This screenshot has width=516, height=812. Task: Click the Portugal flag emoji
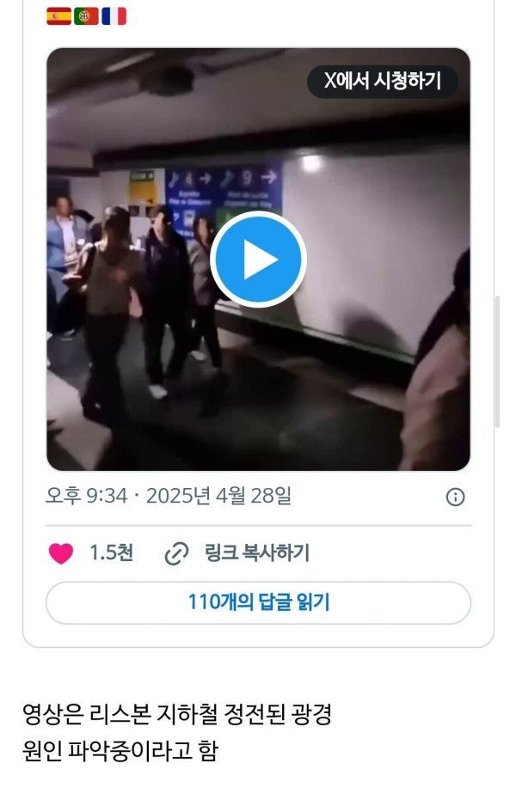(x=86, y=16)
